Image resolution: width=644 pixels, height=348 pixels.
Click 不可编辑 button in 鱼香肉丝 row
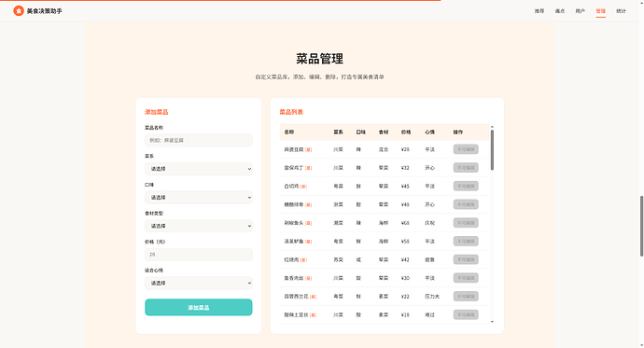pyautogui.click(x=466, y=278)
